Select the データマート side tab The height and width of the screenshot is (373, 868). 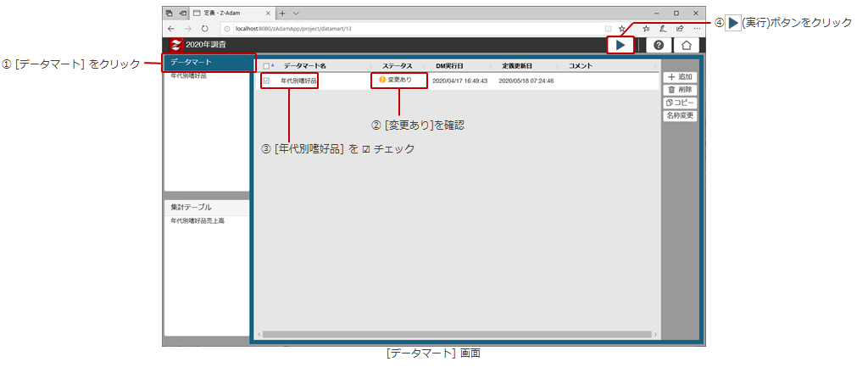click(x=209, y=63)
